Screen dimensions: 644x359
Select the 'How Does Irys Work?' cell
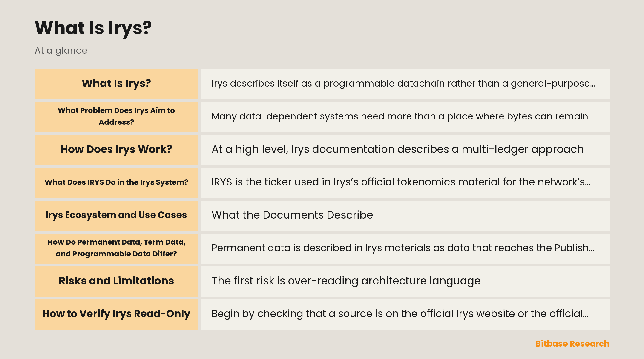tap(116, 150)
